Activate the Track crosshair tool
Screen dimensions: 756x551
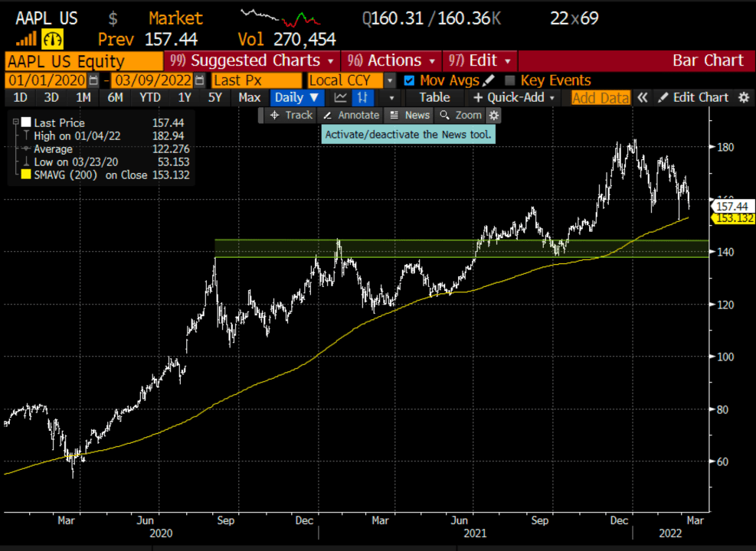coord(291,116)
